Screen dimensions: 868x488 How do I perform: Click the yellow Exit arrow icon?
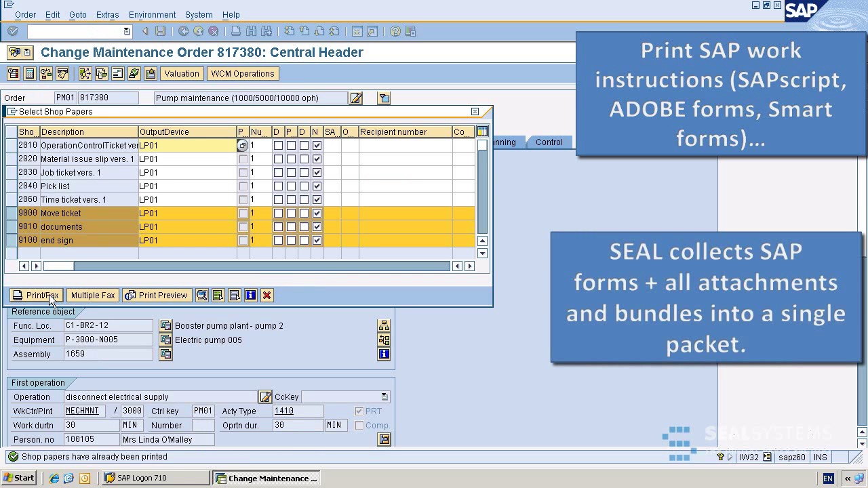click(198, 31)
